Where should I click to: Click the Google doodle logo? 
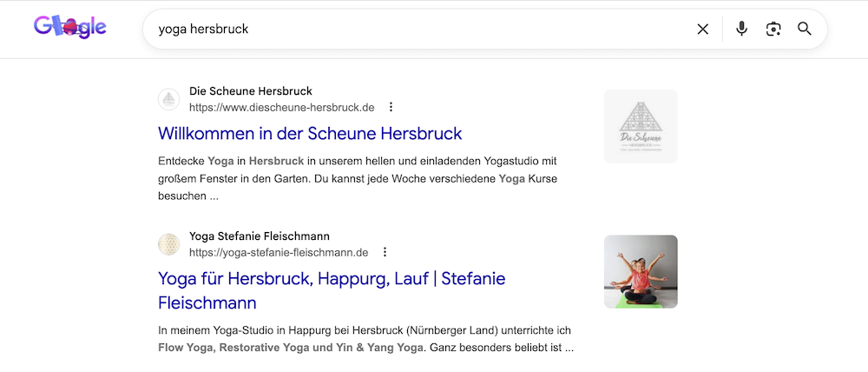pyautogui.click(x=69, y=28)
